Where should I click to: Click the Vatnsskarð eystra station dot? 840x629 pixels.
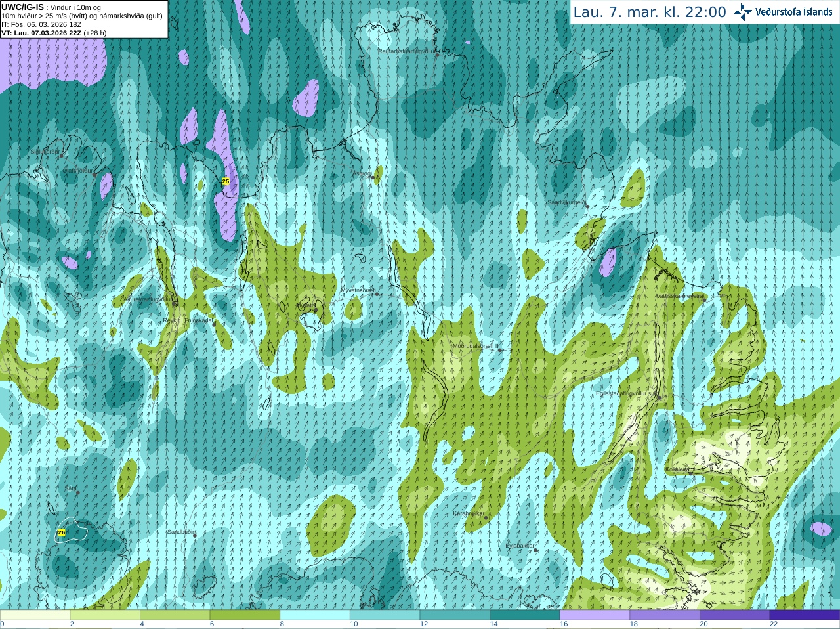point(705,299)
